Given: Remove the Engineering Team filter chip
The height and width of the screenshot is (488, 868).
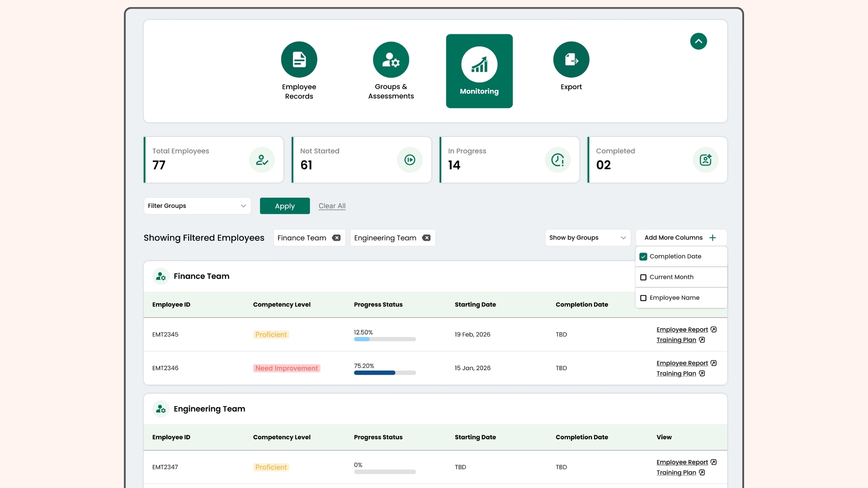Looking at the screenshot, I should click(426, 238).
